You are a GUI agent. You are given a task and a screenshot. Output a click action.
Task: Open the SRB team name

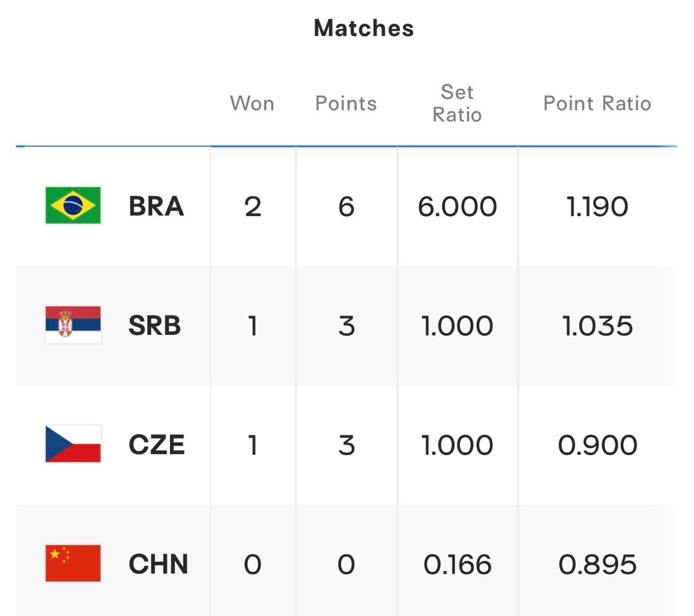point(155,326)
